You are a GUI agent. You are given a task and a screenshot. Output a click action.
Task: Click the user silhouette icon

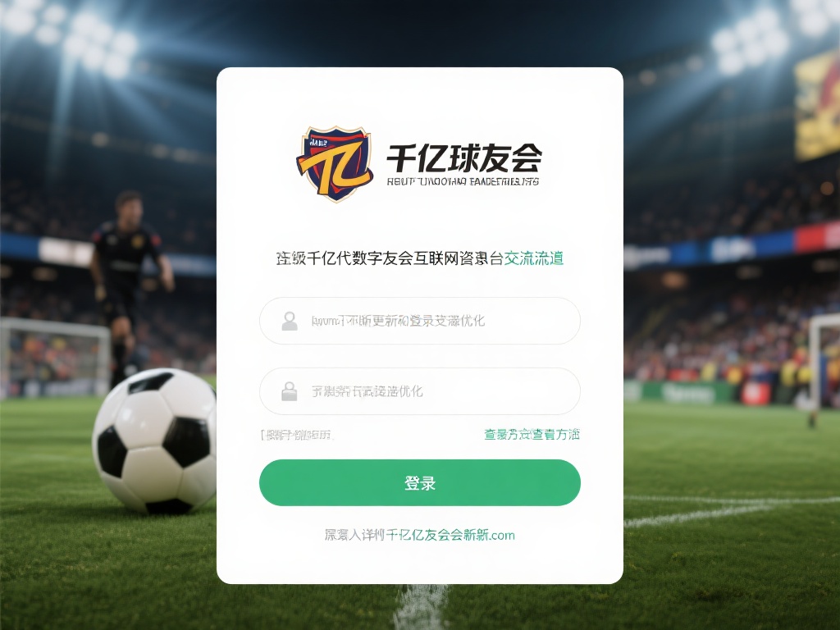click(290, 321)
